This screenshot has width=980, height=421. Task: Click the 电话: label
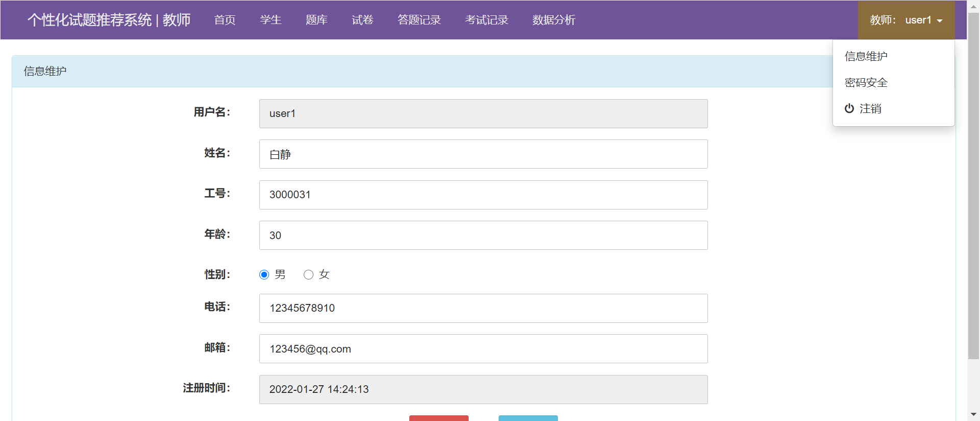coord(217,307)
